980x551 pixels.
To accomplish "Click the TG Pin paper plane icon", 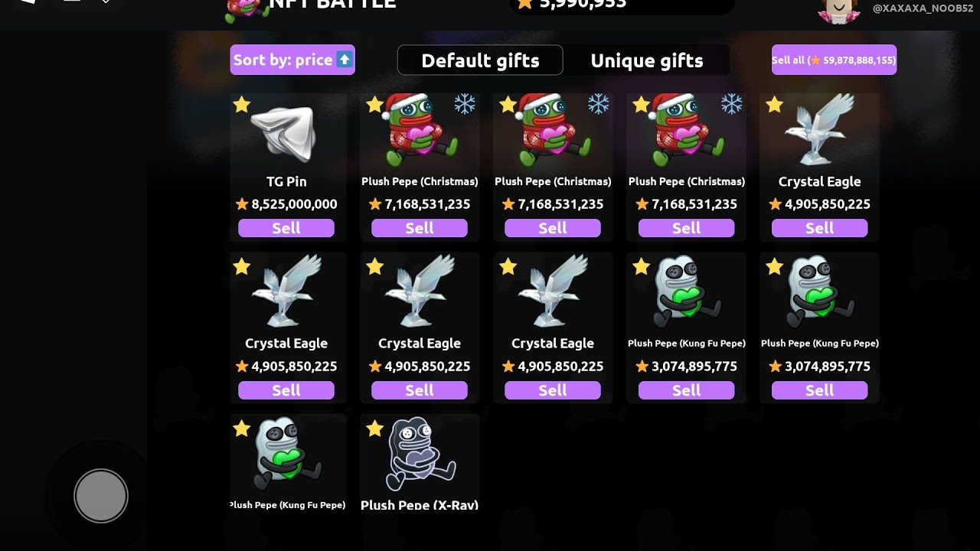I will 284,134.
